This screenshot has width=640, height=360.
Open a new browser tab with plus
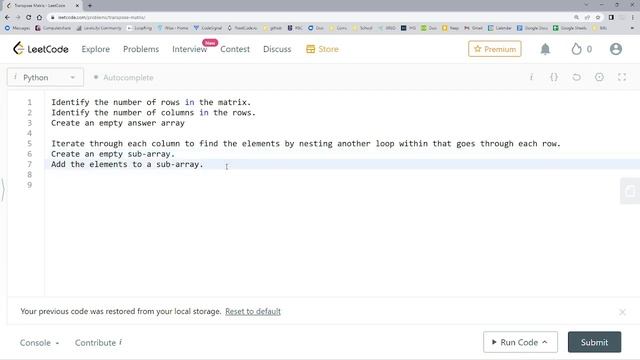point(90,6)
